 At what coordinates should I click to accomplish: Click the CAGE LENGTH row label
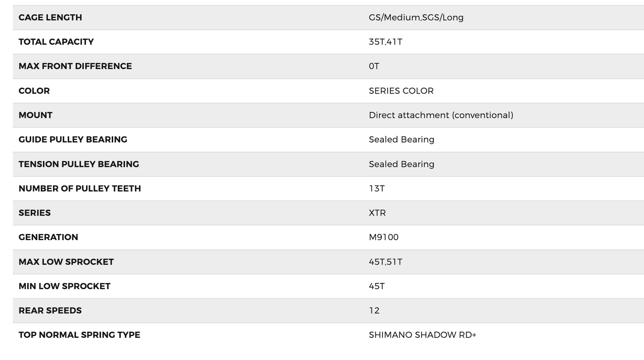point(50,17)
